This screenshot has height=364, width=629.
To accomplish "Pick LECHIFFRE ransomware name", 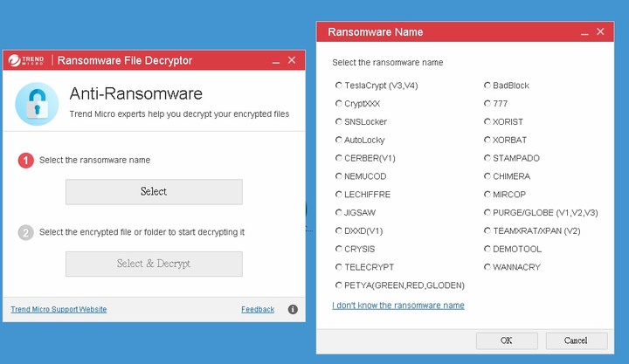I will (339, 195).
